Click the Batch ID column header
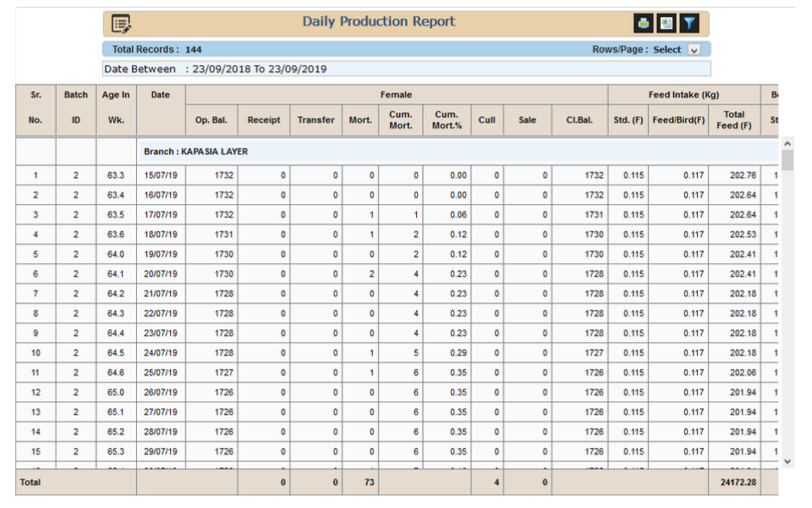 pos(76,108)
